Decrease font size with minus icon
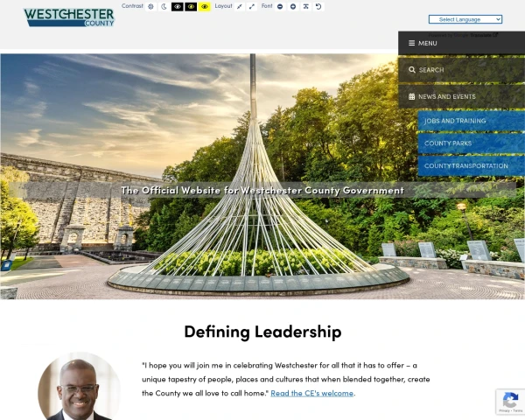 [280, 7]
